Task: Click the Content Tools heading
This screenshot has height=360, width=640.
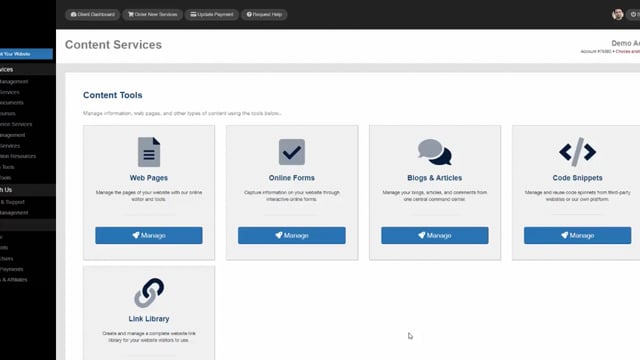Action: click(x=113, y=95)
